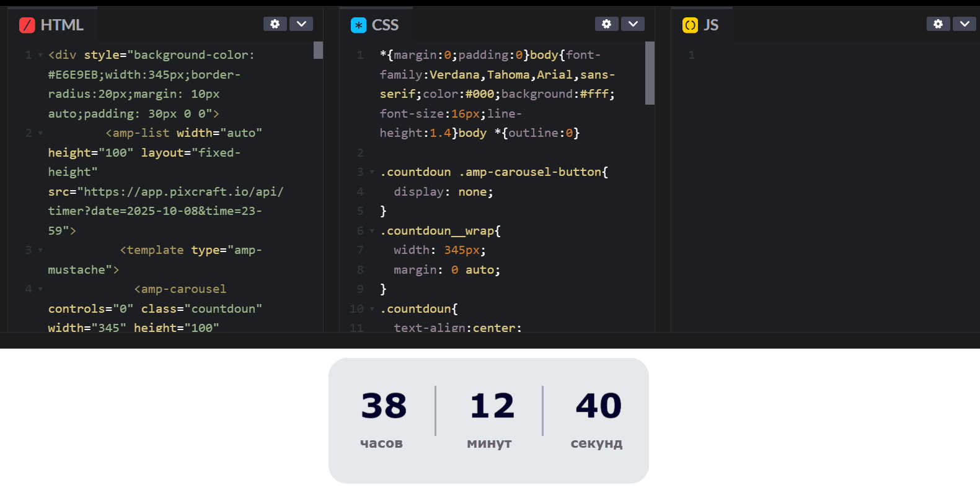
Task: Select the HTML panel title text
Action: click(x=61, y=25)
